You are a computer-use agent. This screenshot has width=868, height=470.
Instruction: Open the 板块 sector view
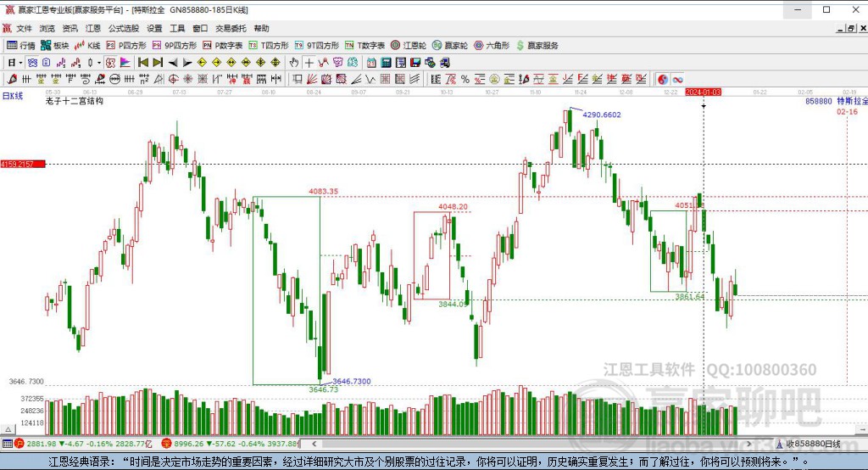pos(55,46)
